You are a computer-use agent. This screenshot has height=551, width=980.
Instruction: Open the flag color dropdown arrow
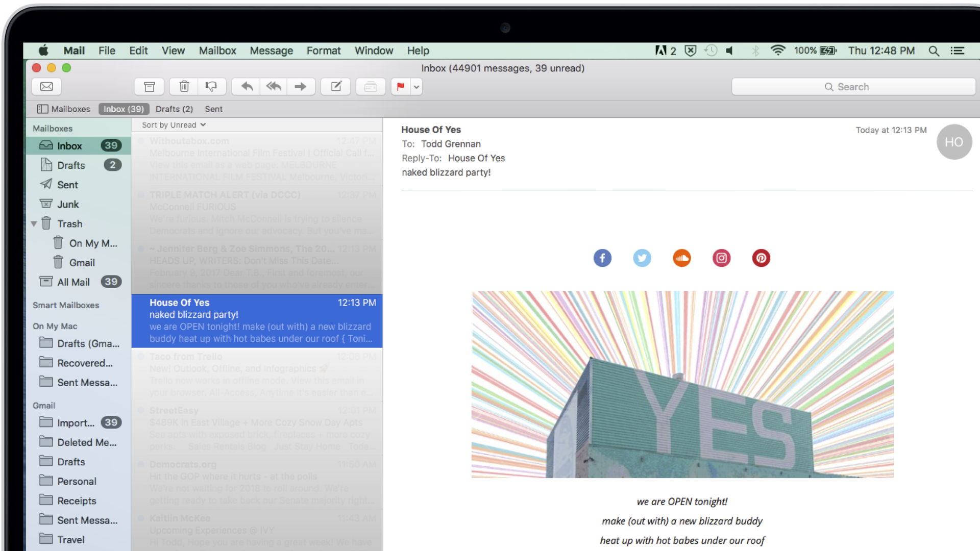coord(416,87)
